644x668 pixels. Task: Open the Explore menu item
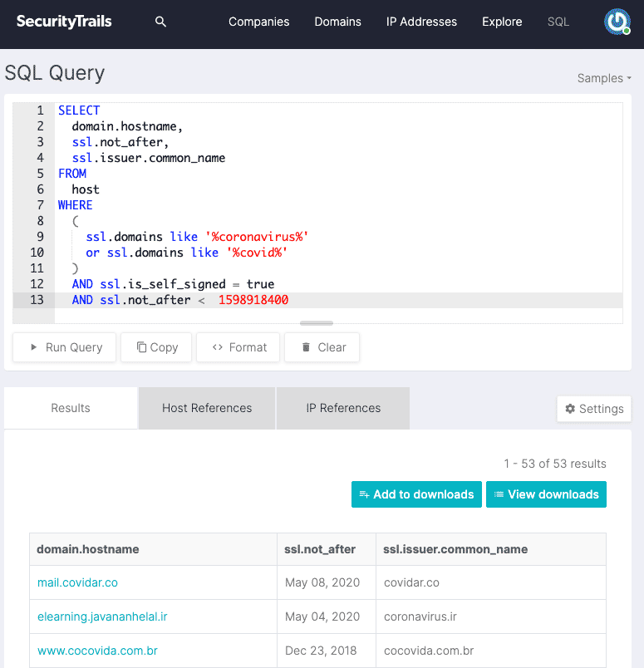point(502,22)
